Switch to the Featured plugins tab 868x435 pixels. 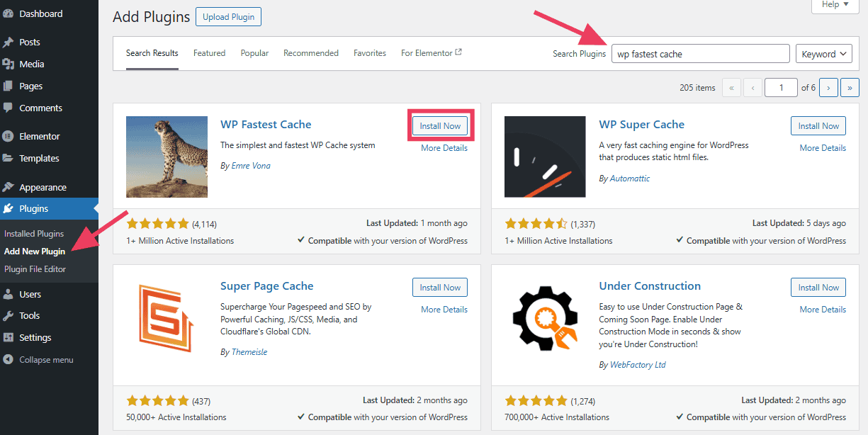[209, 52]
